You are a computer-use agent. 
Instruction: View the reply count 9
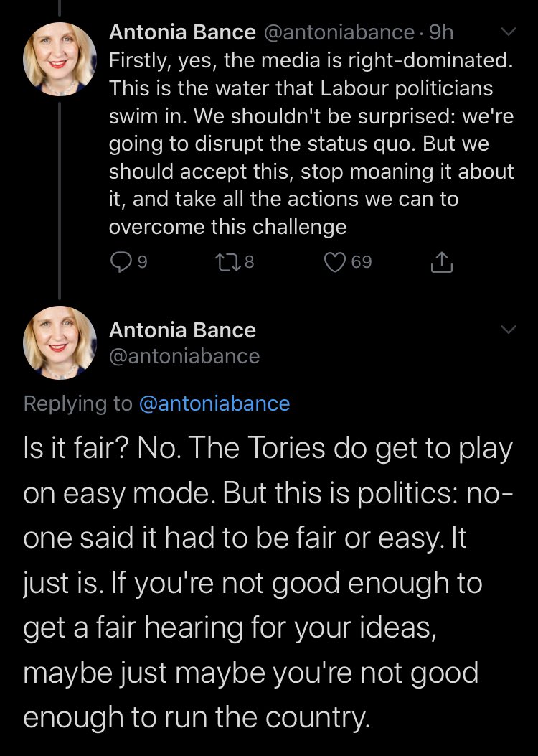tap(143, 262)
